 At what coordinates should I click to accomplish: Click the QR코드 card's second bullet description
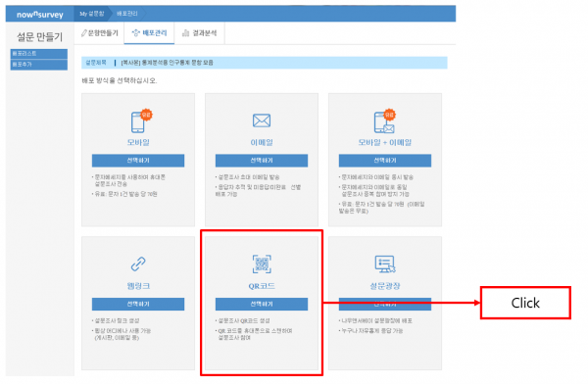coord(254,334)
